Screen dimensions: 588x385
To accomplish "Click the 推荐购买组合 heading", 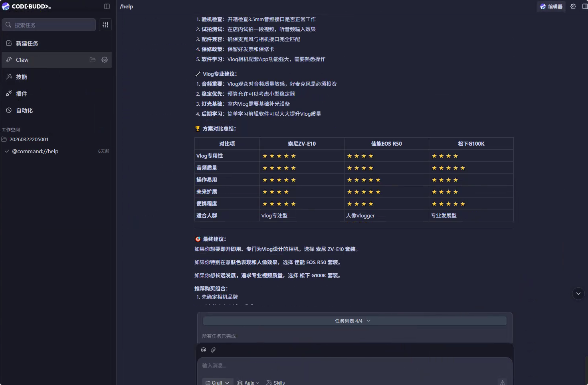I will [211, 288].
